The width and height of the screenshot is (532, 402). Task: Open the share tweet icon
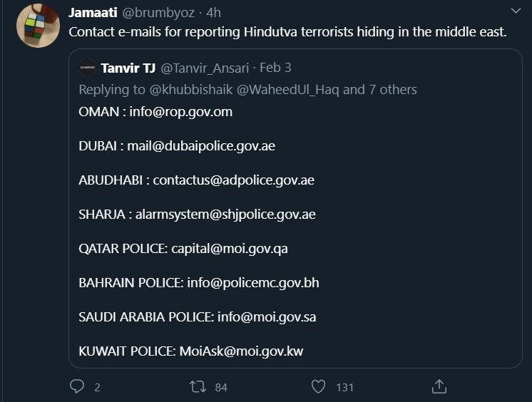click(440, 386)
